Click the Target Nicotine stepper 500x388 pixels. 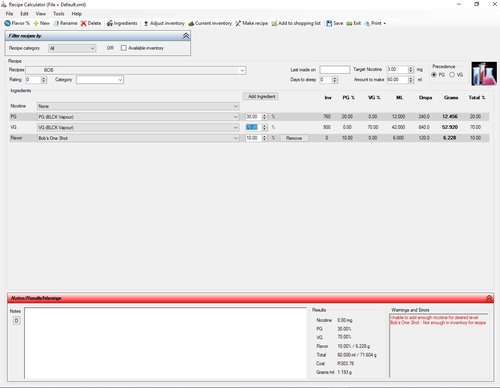[411, 69]
